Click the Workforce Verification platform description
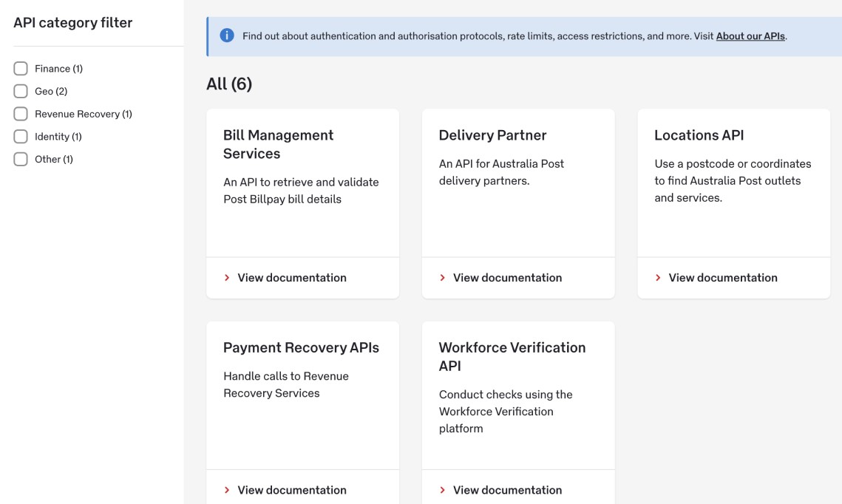The width and height of the screenshot is (842, 504). coord(506,412)
